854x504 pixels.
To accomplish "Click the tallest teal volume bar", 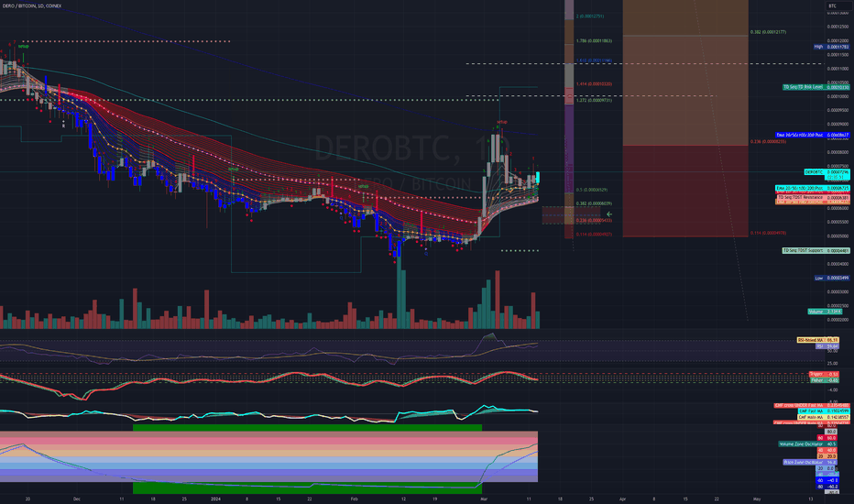I will [401, 292].
